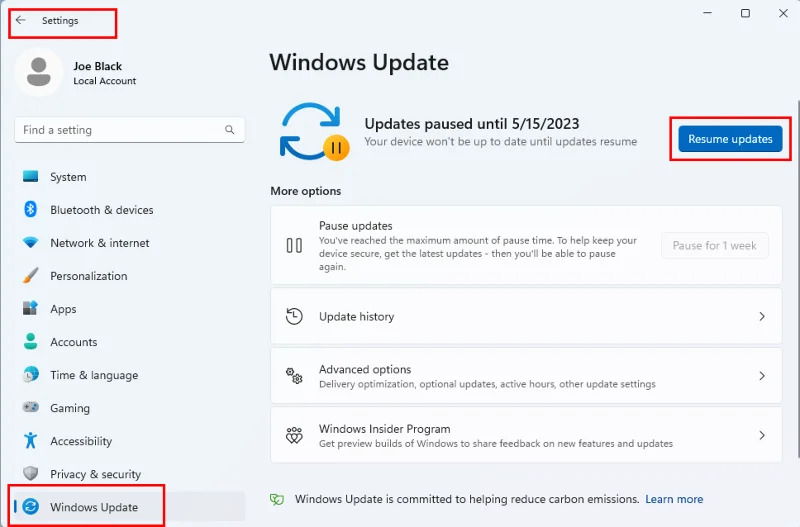Click the Accessibility figure icon
The width and height of the screenshot is (800, 527).
[30, 441]
